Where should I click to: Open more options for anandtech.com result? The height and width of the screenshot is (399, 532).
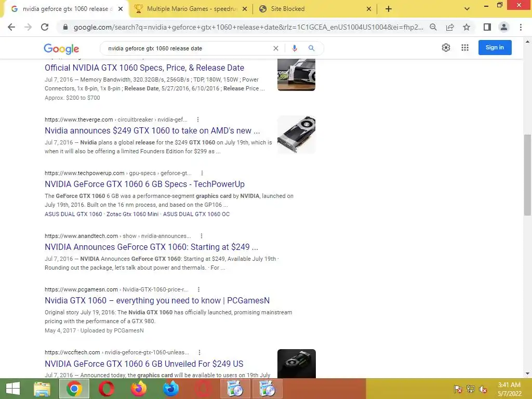pos(202,236)
